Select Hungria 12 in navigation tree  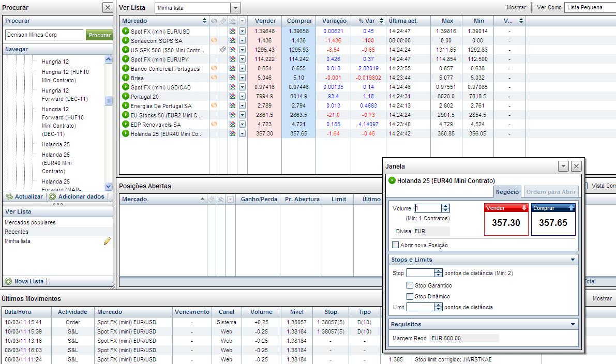click(x=55, y=61)
